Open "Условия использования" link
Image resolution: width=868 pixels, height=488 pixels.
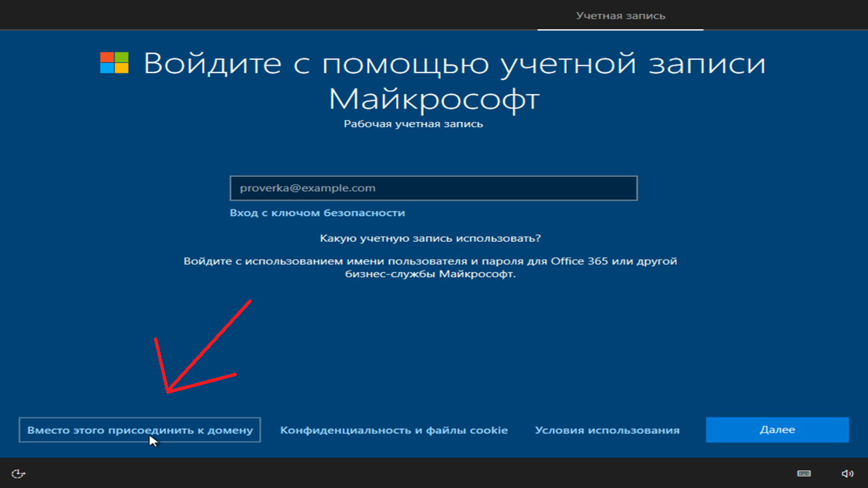click(607, 430)
